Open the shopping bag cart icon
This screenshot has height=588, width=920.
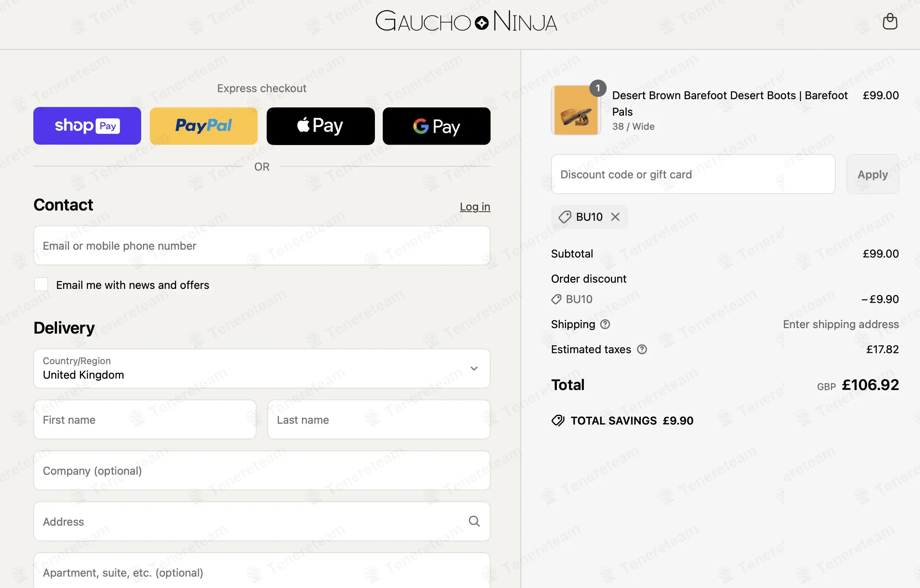pos(890,22)
